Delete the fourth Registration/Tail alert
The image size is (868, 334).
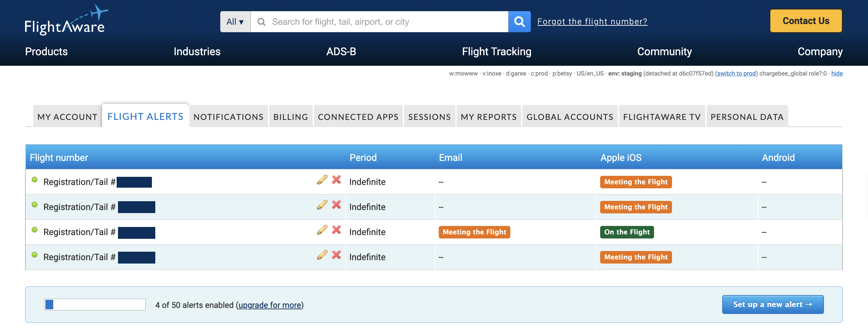(336, 255)
